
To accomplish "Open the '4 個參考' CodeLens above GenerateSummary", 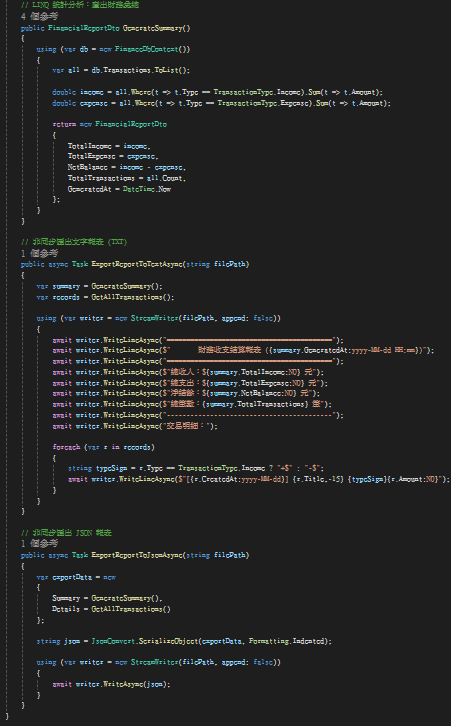I will (39, 17).
